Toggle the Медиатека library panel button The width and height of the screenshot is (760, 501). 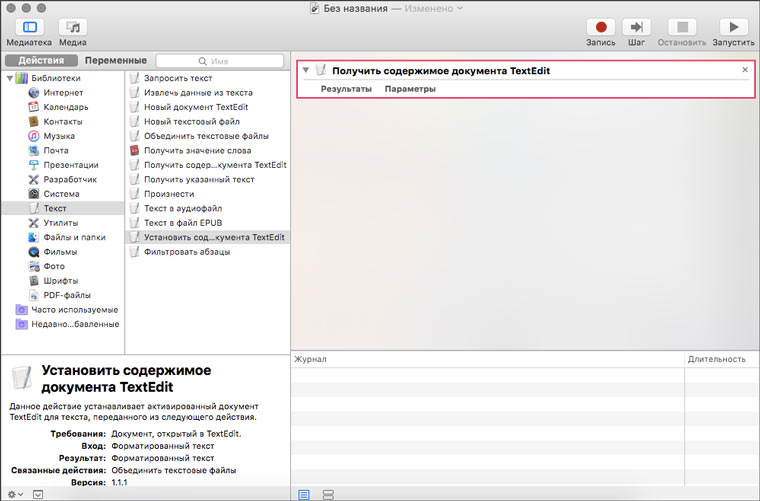[30, 27]
